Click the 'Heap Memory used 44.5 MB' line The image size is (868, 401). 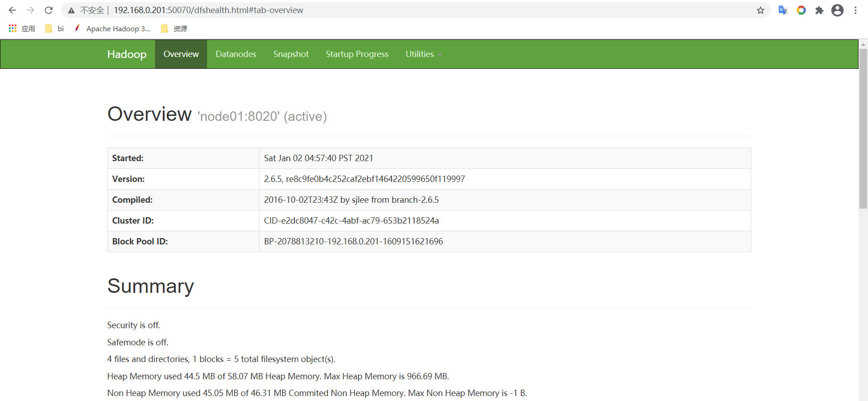(278, 376)
